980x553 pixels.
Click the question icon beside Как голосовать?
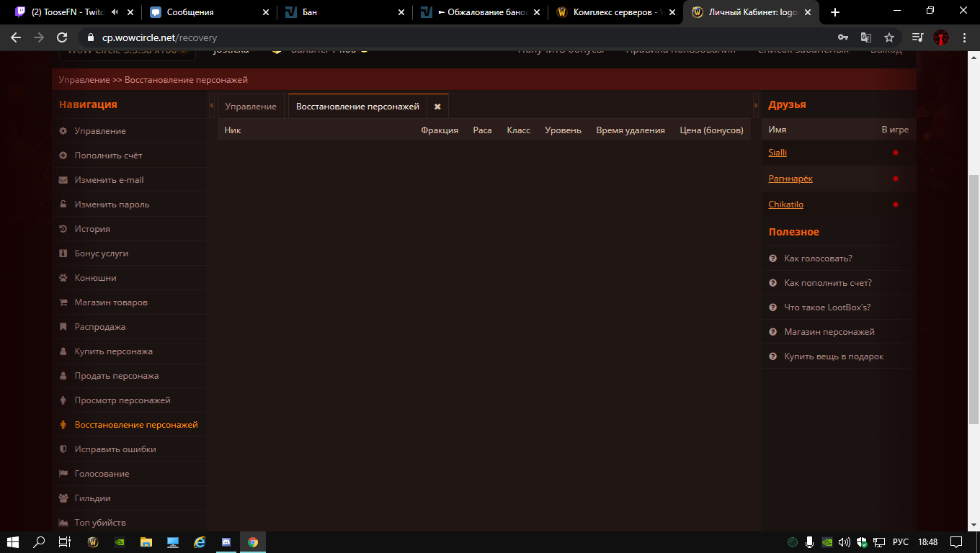tap(772, 258)
